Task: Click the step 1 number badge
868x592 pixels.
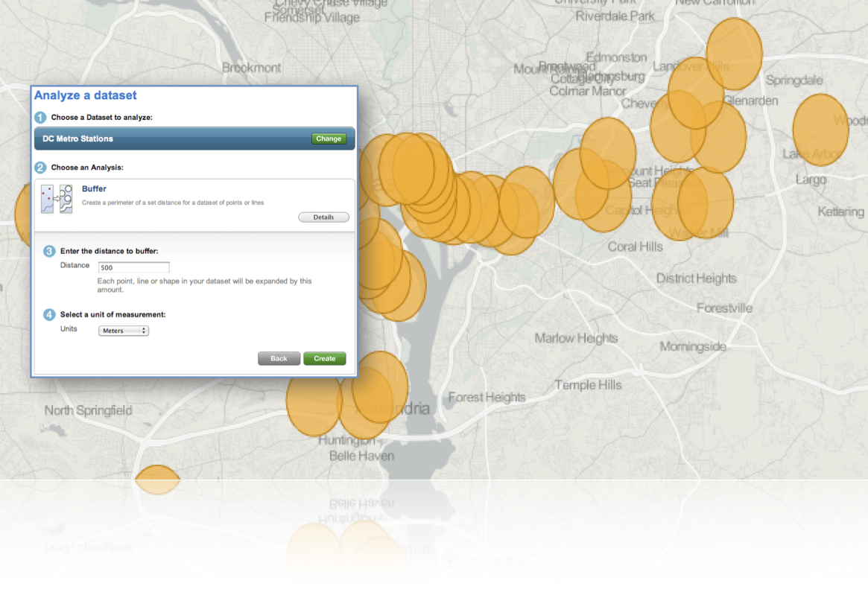Action: tap(40, 118)
